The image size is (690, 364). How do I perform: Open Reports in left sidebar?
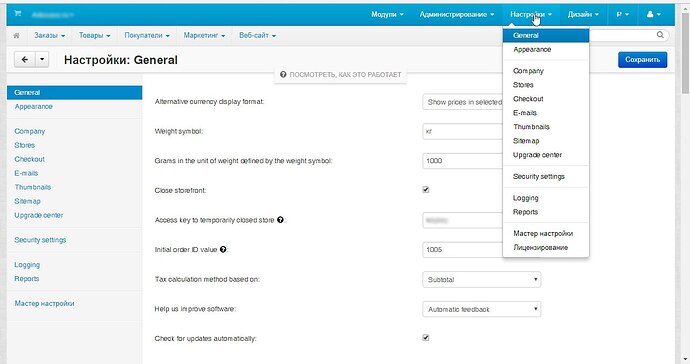coord(26,279)
